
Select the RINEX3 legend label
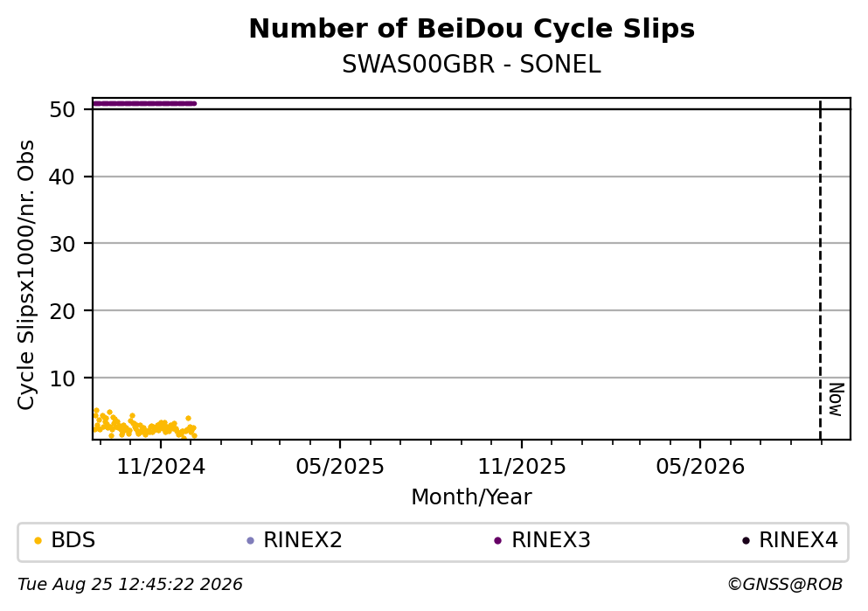551,540
